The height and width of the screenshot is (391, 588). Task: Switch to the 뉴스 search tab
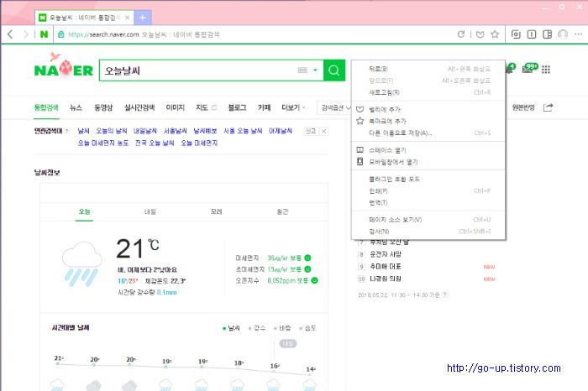76,107
